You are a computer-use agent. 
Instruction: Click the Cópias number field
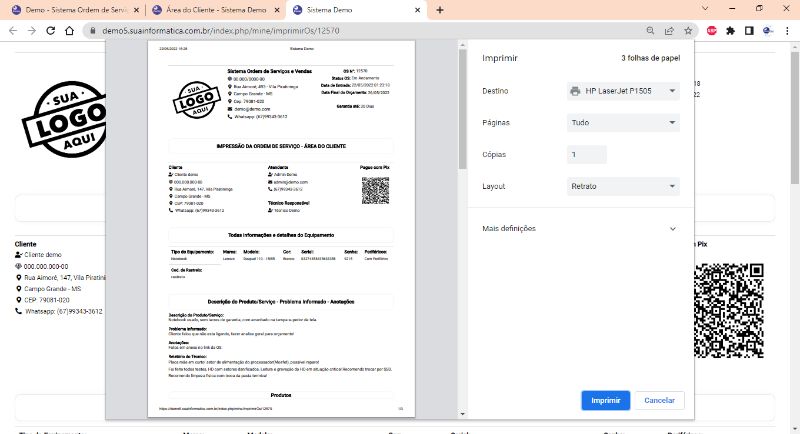pos(586,155)
